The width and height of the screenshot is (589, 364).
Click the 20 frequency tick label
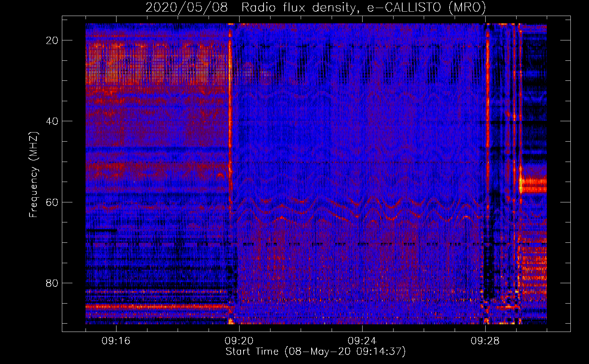pyautogui.click(x=52, y=40)
